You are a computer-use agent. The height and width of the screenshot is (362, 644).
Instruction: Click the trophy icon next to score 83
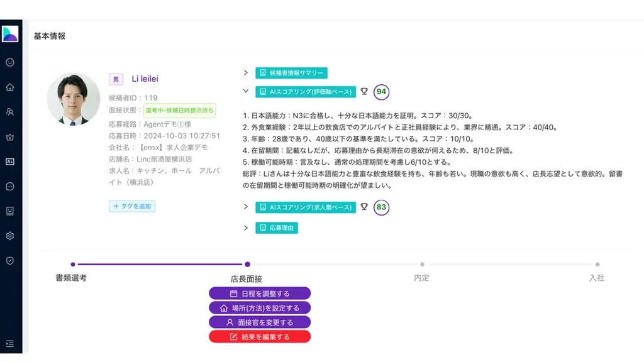364,207
